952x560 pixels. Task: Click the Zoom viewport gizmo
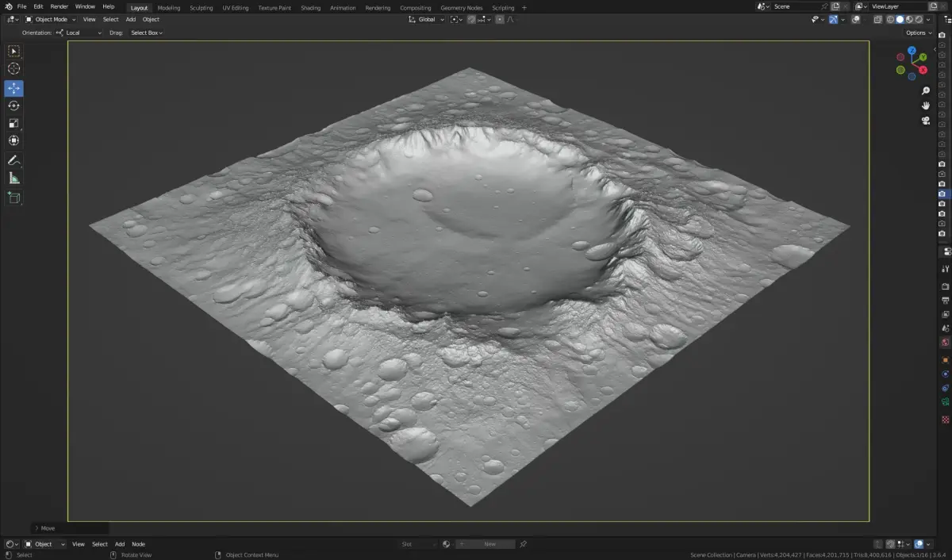click(925, 90)
